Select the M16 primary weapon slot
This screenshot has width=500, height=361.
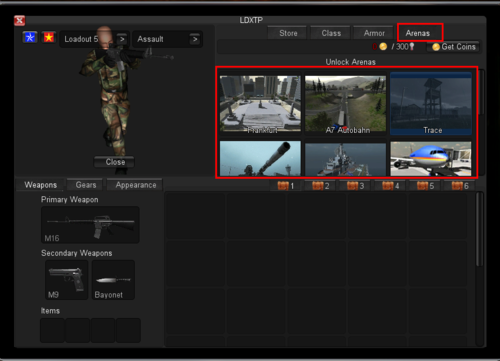pyautogui.click(x=90, y=225)
